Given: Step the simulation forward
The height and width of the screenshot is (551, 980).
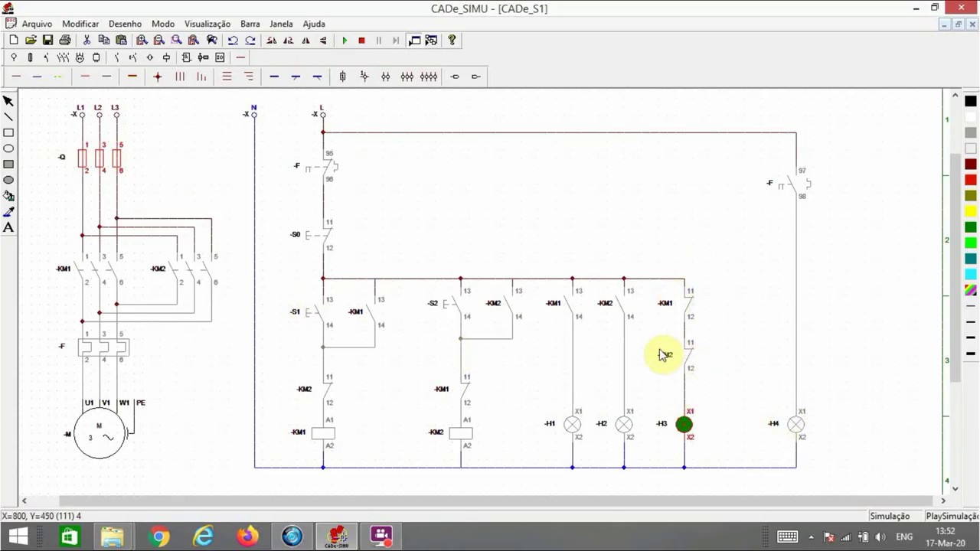Looking at the screenshot, I should point(396,40).
